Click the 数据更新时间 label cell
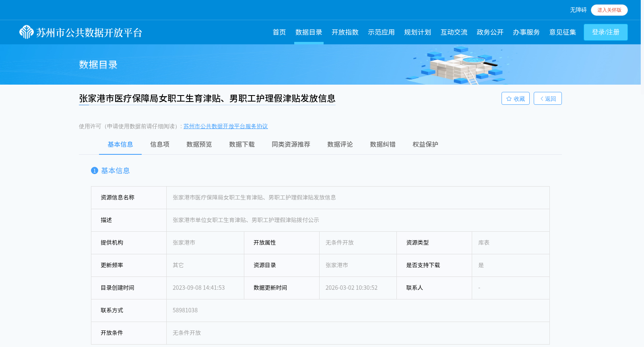 (x=282, y=288)
